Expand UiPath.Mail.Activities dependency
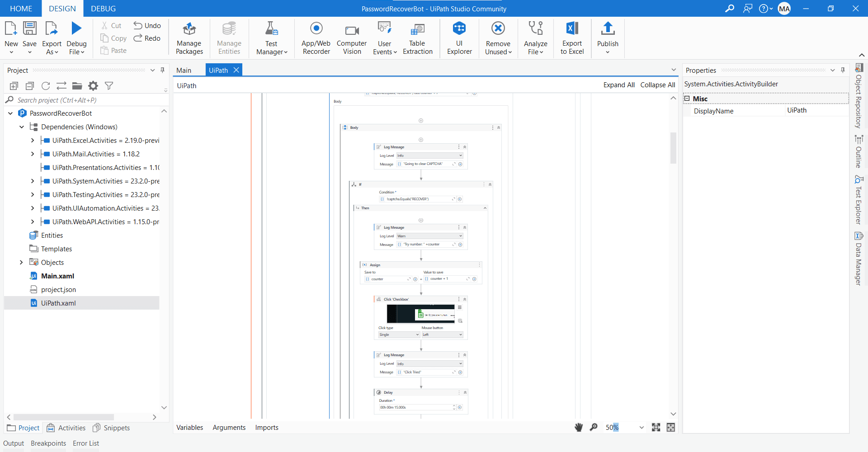Screen dimensions: 868x452 [33, 154]
